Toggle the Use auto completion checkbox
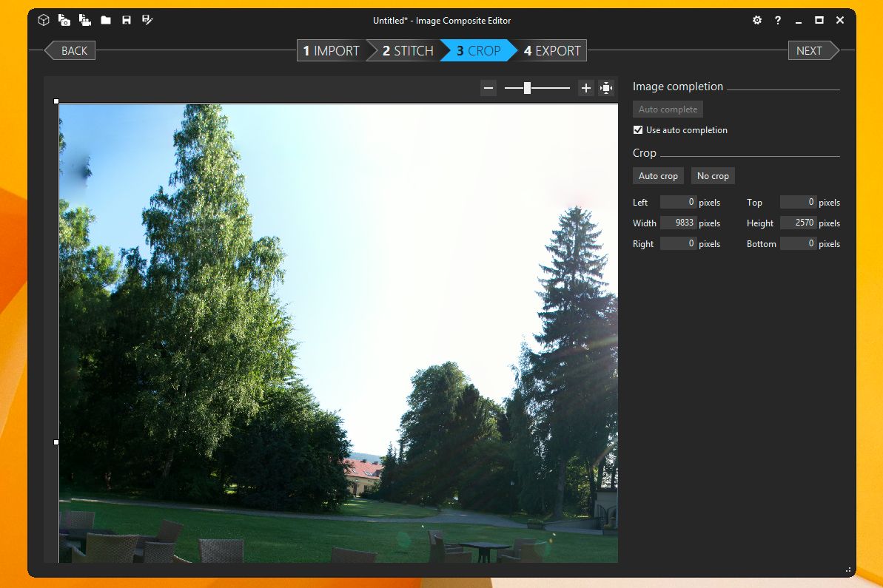 pos(637,130)
